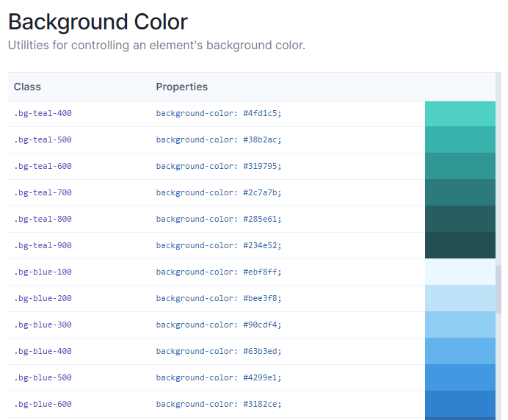Click the property value #63b3ed
The width and height of the screenshot is (508, 420).
click(262, 351)
